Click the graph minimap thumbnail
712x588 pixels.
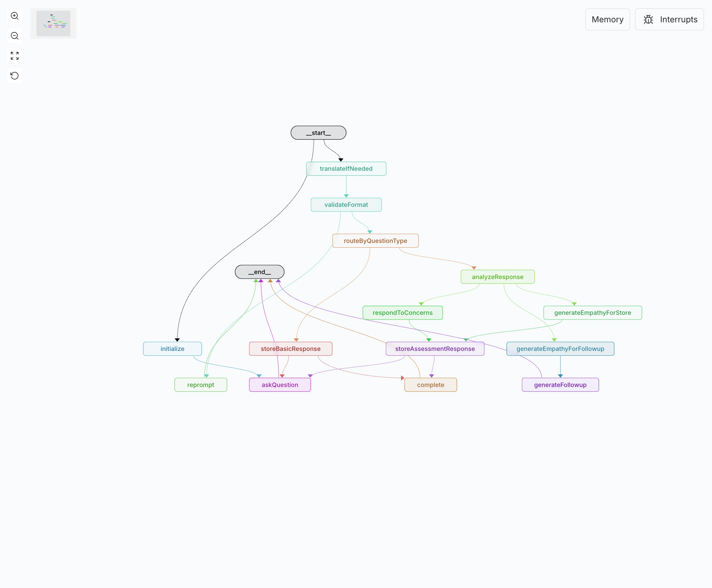tap(53, 23)
